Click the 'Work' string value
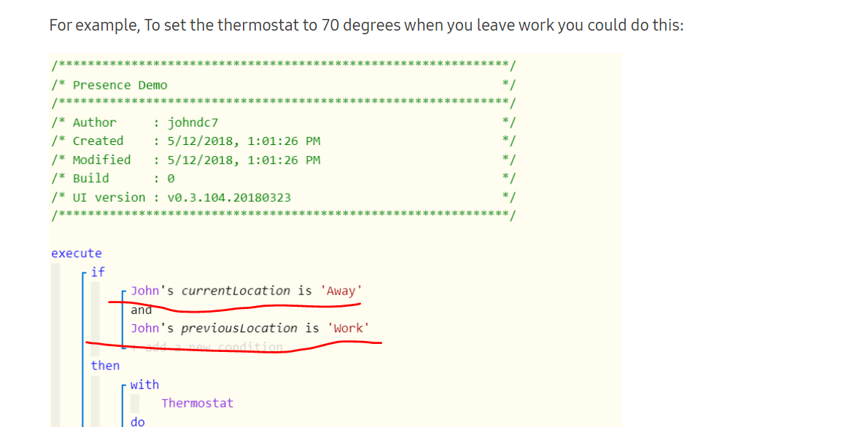This screenshot has height=427, width=868. [x=348, y=329]
